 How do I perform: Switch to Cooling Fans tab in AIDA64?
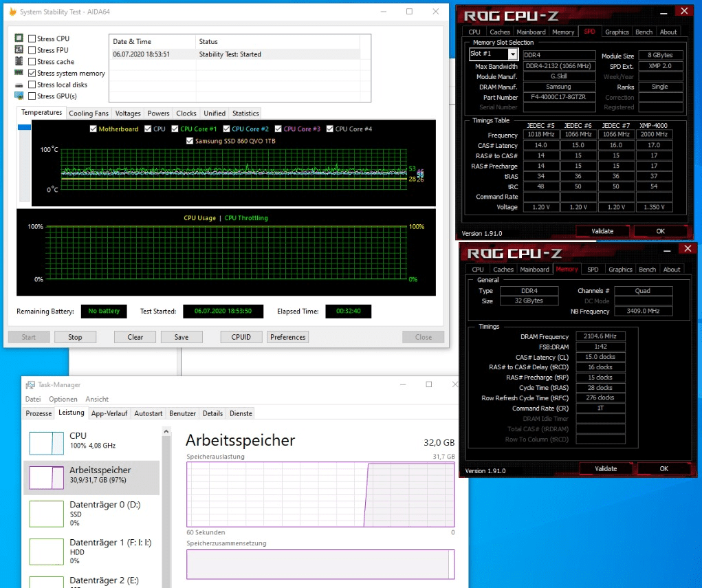89,113
